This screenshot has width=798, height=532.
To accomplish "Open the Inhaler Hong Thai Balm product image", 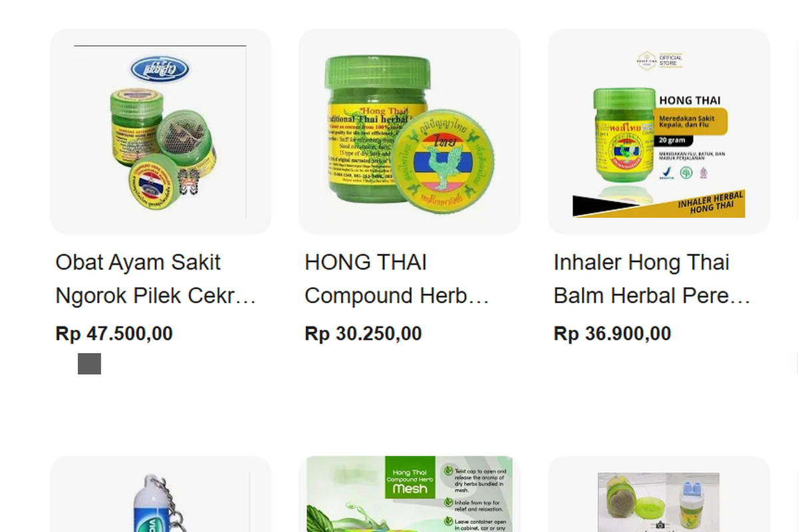I will click(658, 131).
